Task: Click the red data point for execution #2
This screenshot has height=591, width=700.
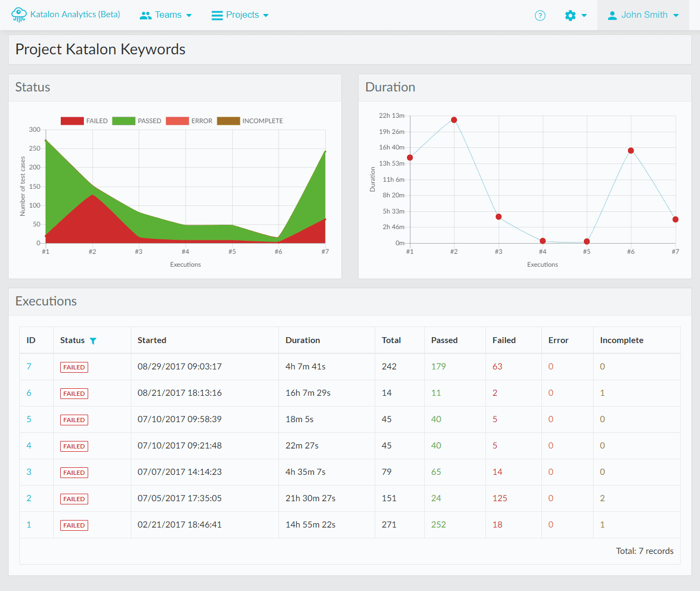Action: [453, 119]
